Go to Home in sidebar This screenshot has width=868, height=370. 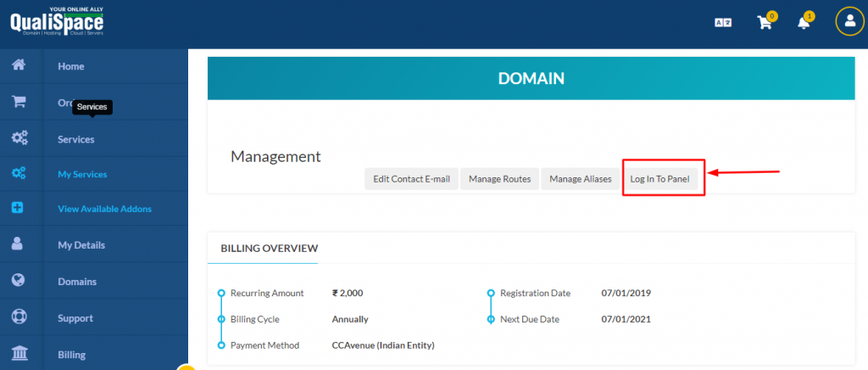(x=71, y=66)
